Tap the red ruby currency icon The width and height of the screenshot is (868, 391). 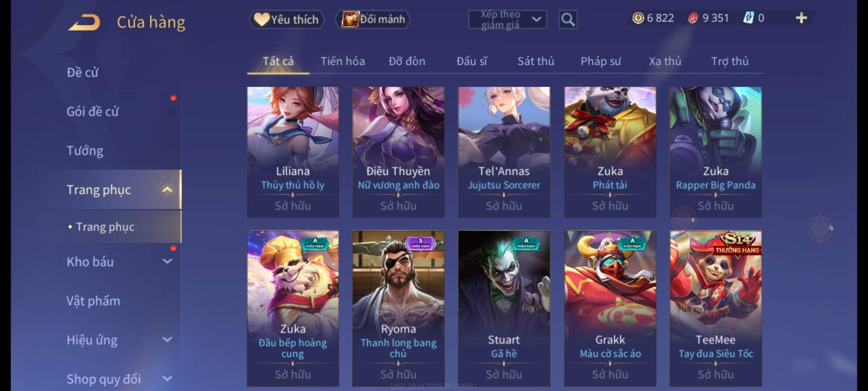(693, 18)
